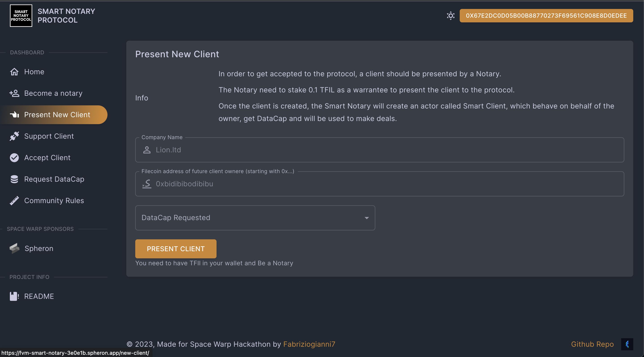Expand the DataCap Requested dropdown arrow

tap(367, 218)
